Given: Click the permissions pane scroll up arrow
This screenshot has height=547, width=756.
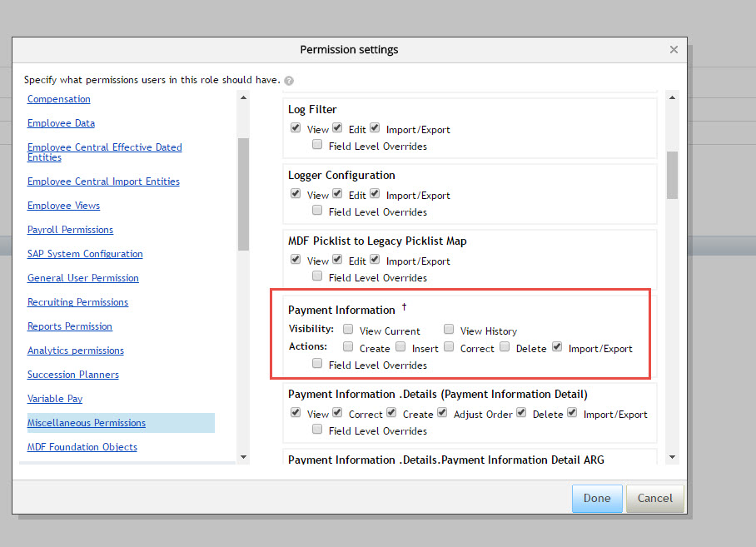Looking at the screenshot, I should (x=672, y=97).
